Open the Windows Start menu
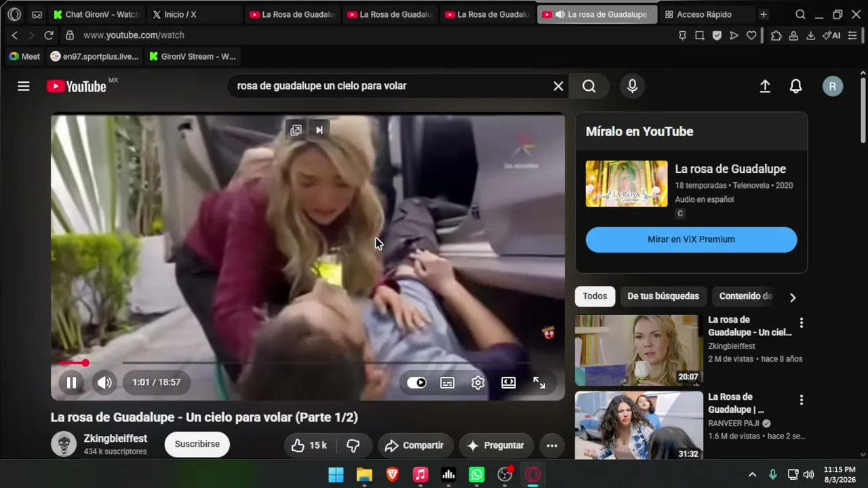 pos(336,474)
